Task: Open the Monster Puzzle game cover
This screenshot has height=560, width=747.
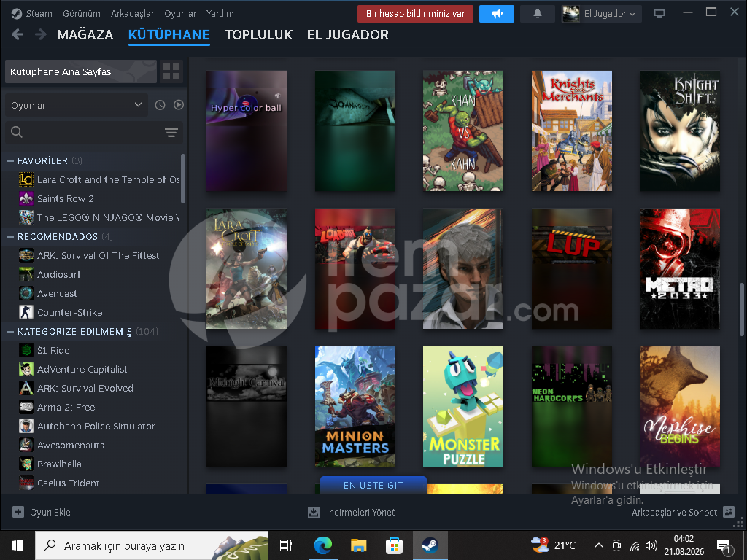Action: click(x=463, y=406)
